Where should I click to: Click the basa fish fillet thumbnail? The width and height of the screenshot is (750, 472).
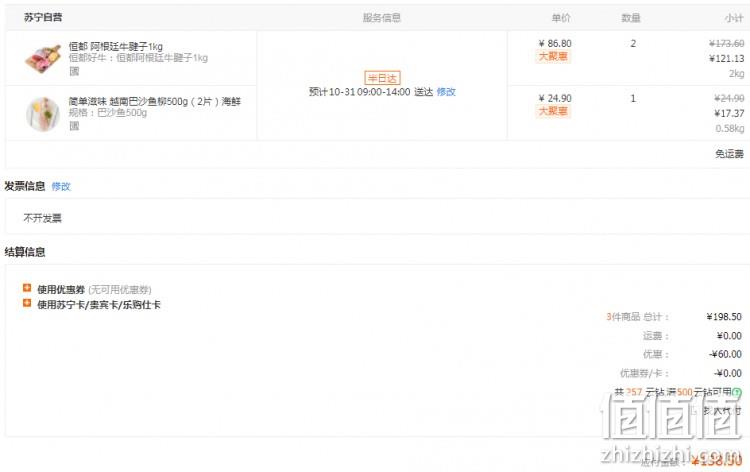coord(43,113)
